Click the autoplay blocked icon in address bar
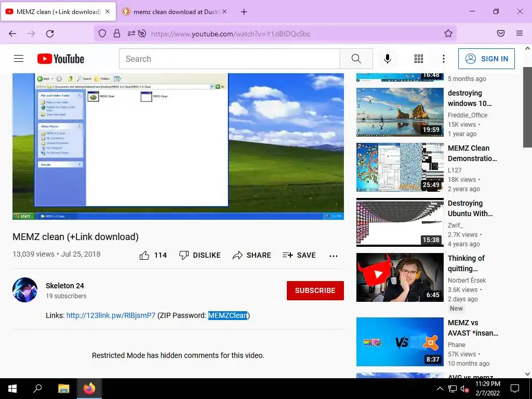 (x=142, y=33)
